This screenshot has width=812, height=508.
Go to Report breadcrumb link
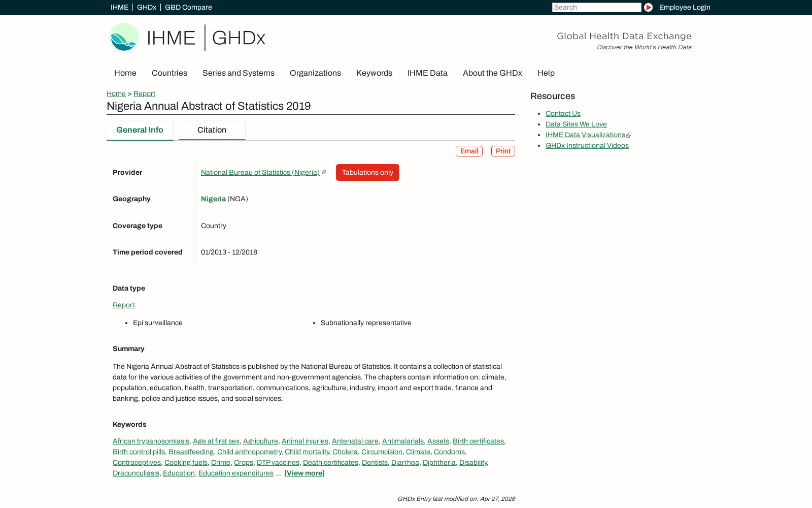144,93
